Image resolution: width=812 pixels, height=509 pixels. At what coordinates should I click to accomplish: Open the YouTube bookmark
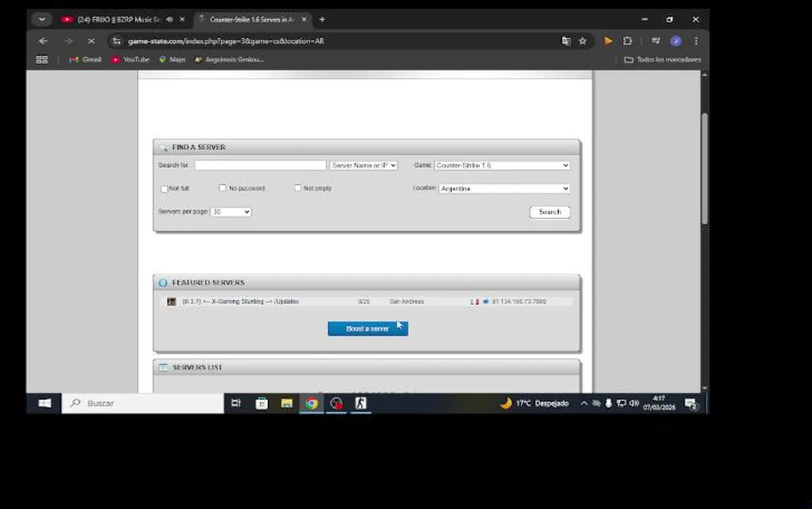pos(131,59)
